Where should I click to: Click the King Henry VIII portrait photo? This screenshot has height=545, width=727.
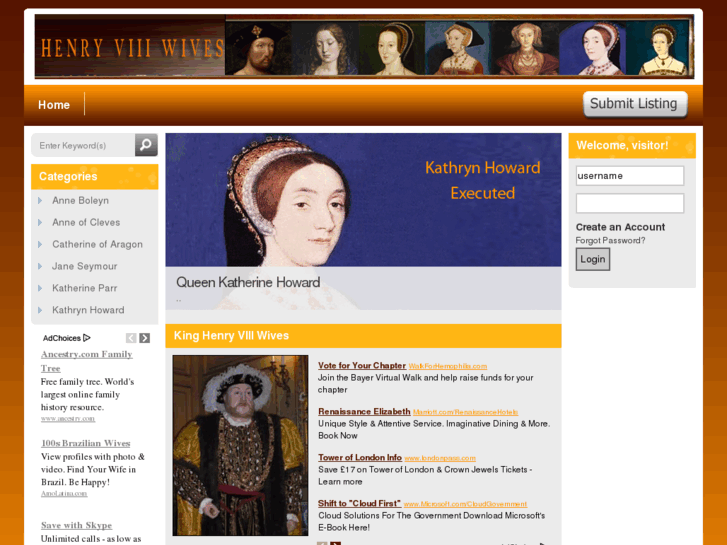(x=240, y=445)
